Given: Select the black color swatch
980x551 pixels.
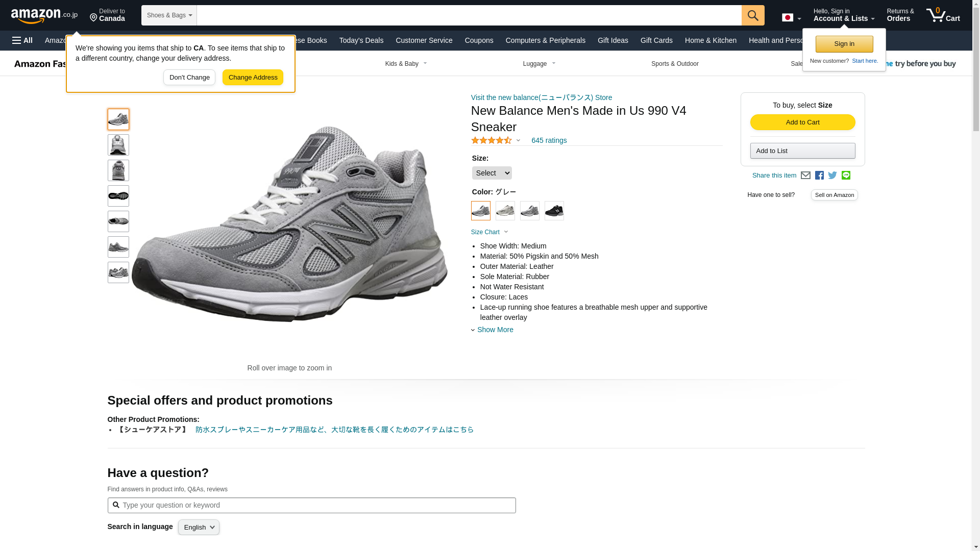Looking at the screenshot, I should coord(554,211).
